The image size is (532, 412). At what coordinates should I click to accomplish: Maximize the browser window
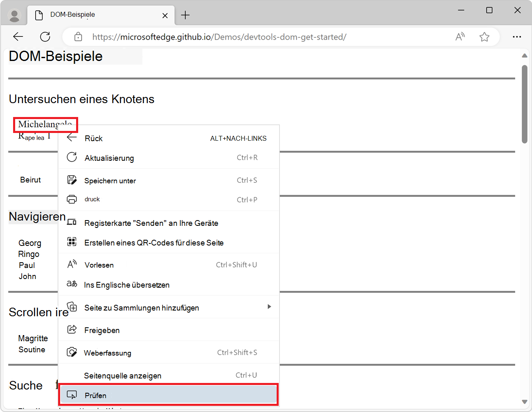coord(489,10)
